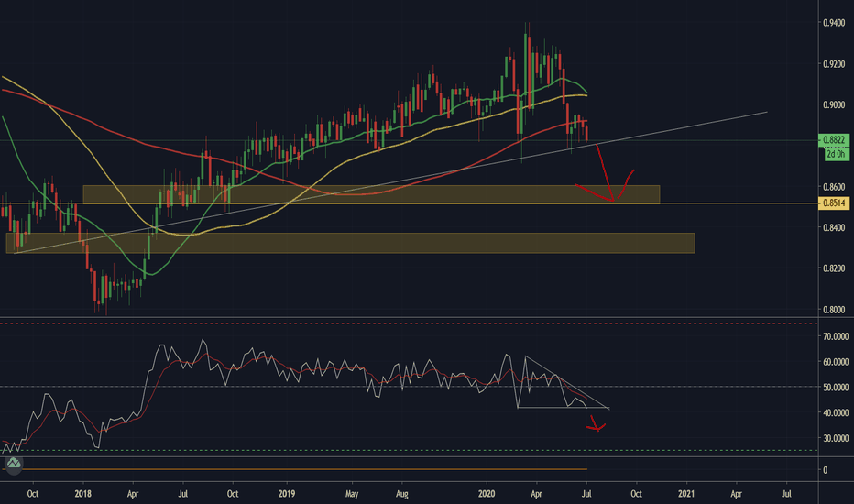Screen dimensions: 854x504
Task: Click the 0.9400 price axis label
Action: (834, 23)
